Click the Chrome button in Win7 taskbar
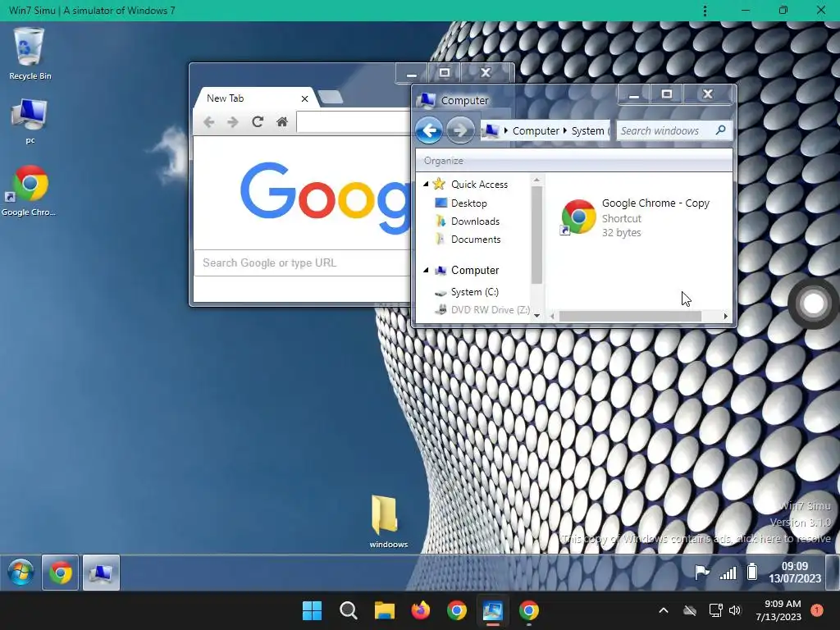This screenshot has width=840, height=630. coord(61,573)
